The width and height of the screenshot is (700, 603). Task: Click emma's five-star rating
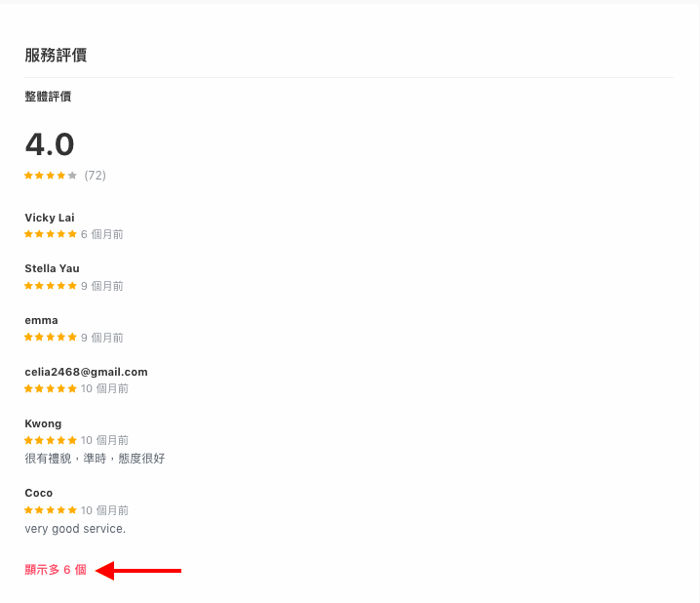tap(51, 338)
